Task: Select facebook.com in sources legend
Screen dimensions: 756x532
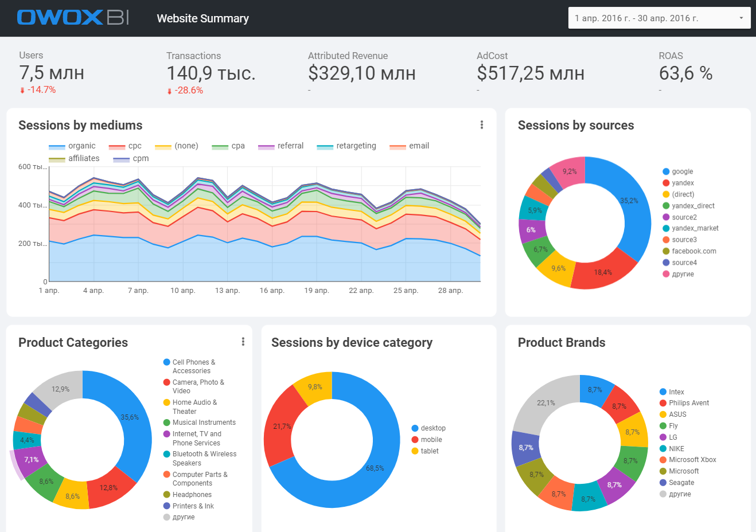Action: (689, 251)
